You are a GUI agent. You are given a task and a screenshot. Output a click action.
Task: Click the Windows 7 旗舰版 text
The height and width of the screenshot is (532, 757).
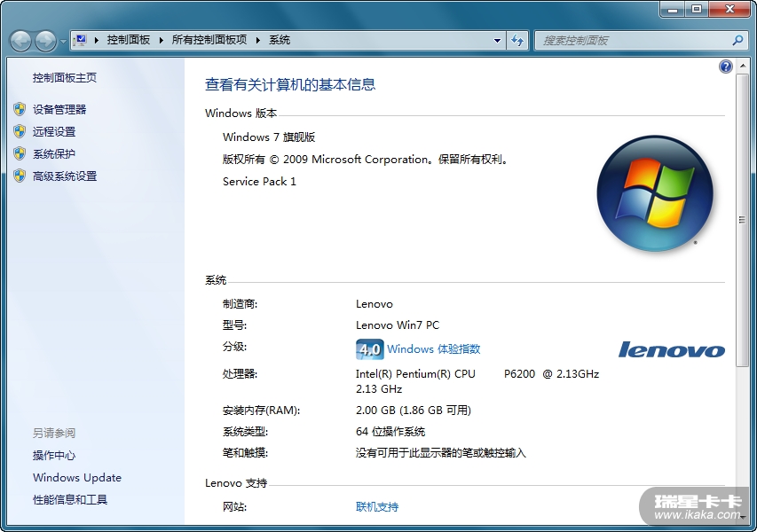[269, 137]
